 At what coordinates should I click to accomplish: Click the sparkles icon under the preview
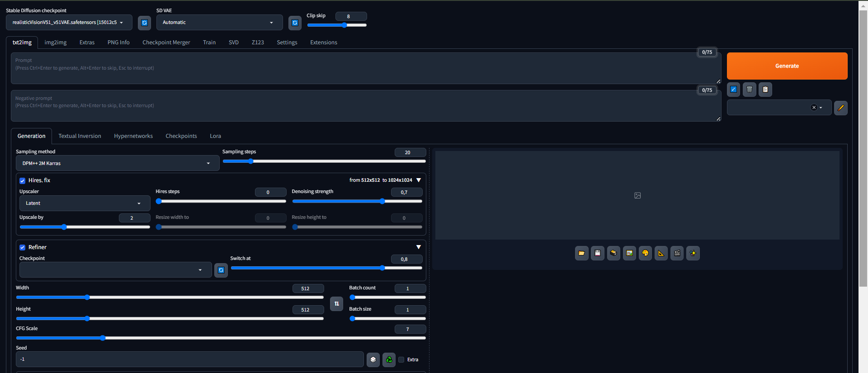pos(693,253)
